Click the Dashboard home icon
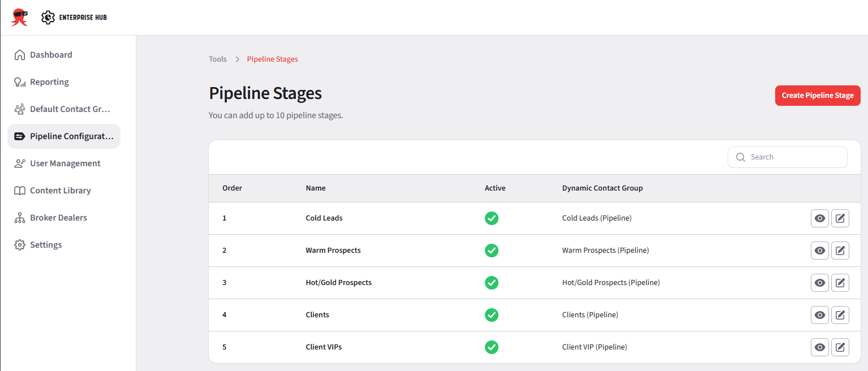868x371 pixels. point(20,55)
